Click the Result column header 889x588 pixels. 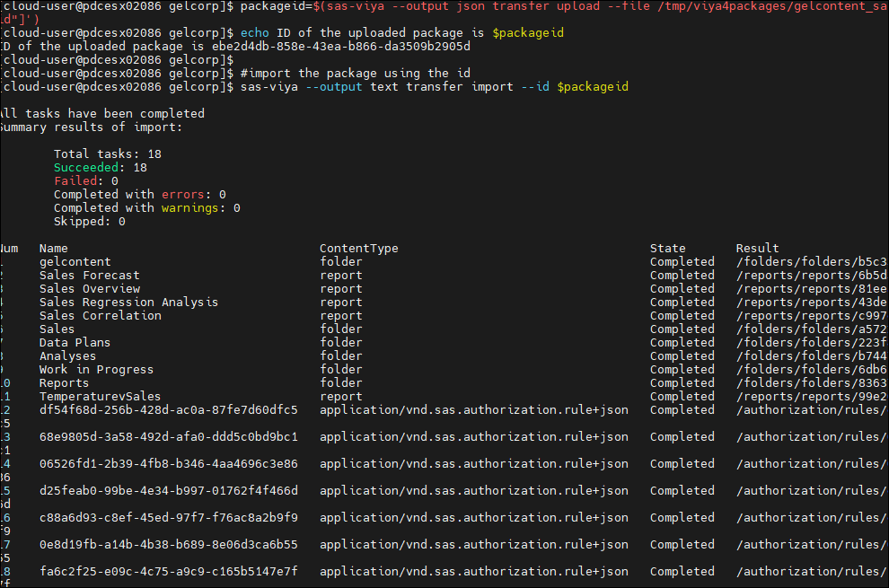coord(758,249)
